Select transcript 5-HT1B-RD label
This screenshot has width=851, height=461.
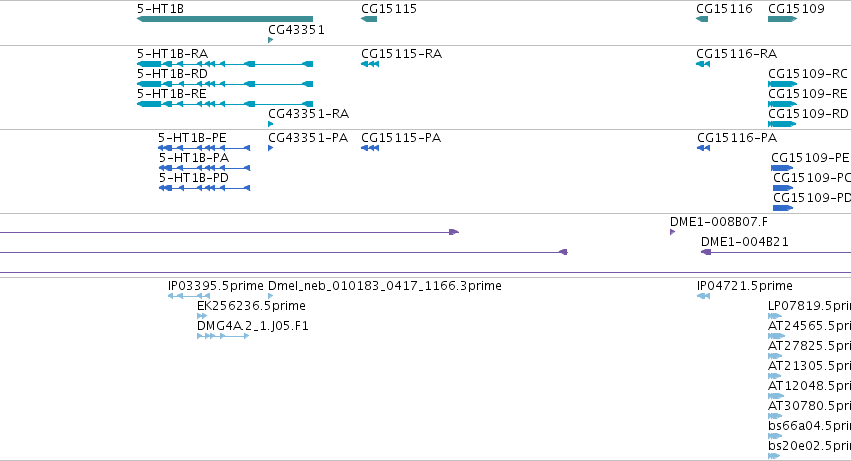point(172,74)
